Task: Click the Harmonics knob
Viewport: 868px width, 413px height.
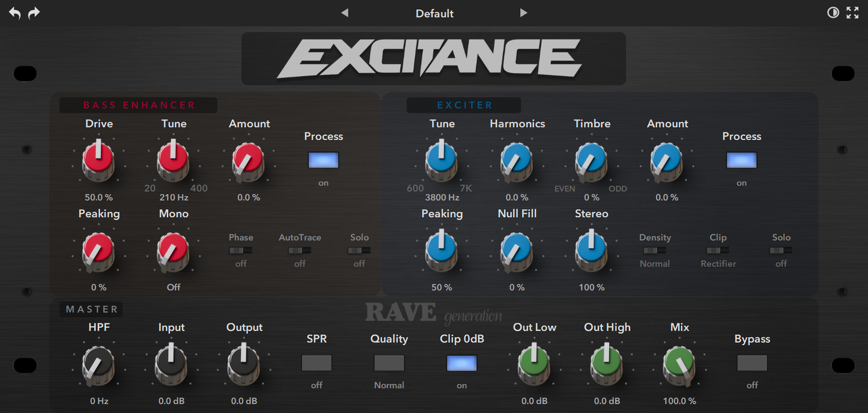Action: [517, 161]
